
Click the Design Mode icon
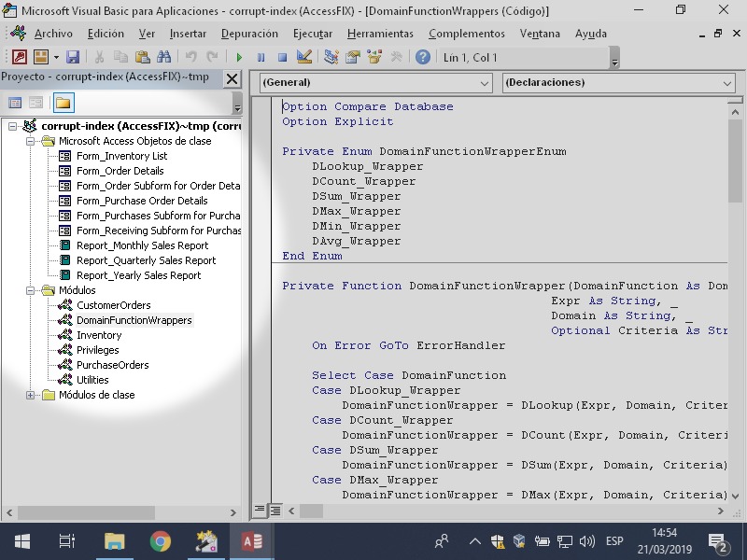pyautogui.click(x=303, y=57)
